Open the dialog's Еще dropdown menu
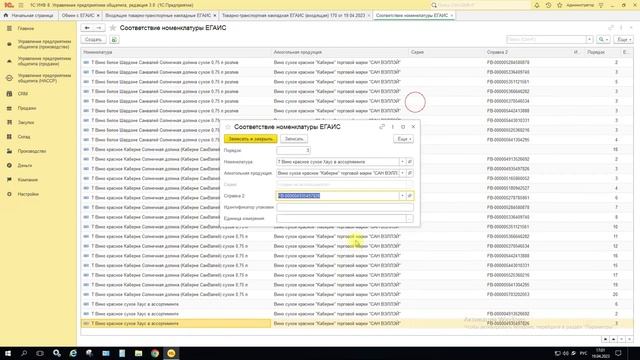The width and height of the screenshot is (640, 360). coord(403,139)
